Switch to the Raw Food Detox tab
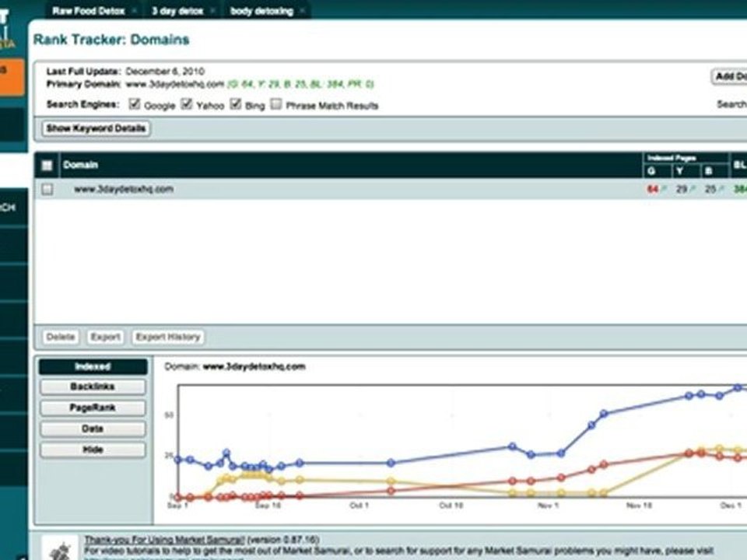The image size is (747, 560). click(88, 10)
